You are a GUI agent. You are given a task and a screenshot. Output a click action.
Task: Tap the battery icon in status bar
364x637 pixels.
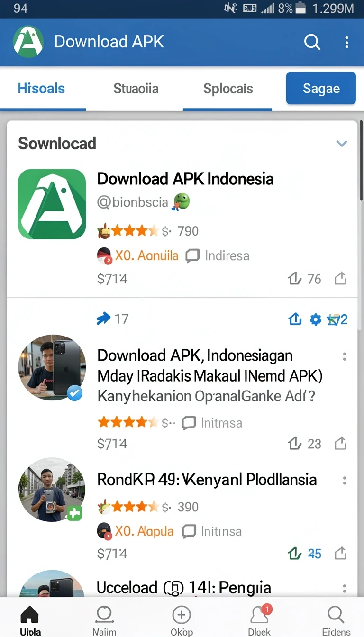[301, 8]
